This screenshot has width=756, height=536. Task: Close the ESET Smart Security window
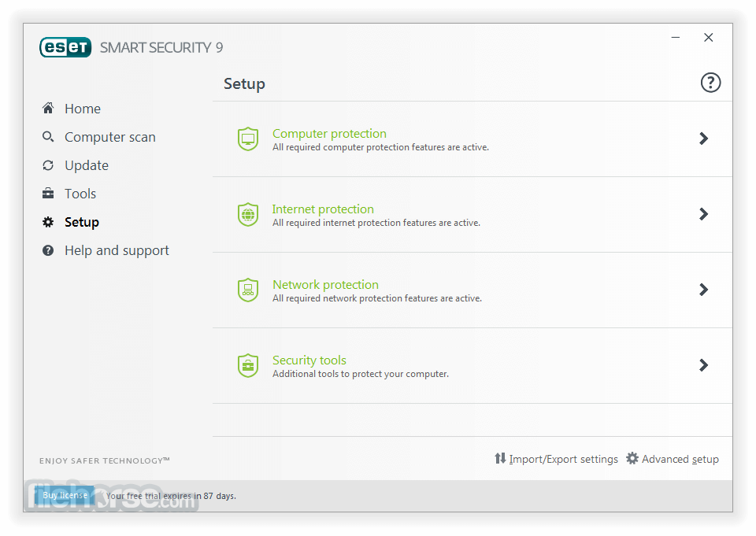point(708,37)
